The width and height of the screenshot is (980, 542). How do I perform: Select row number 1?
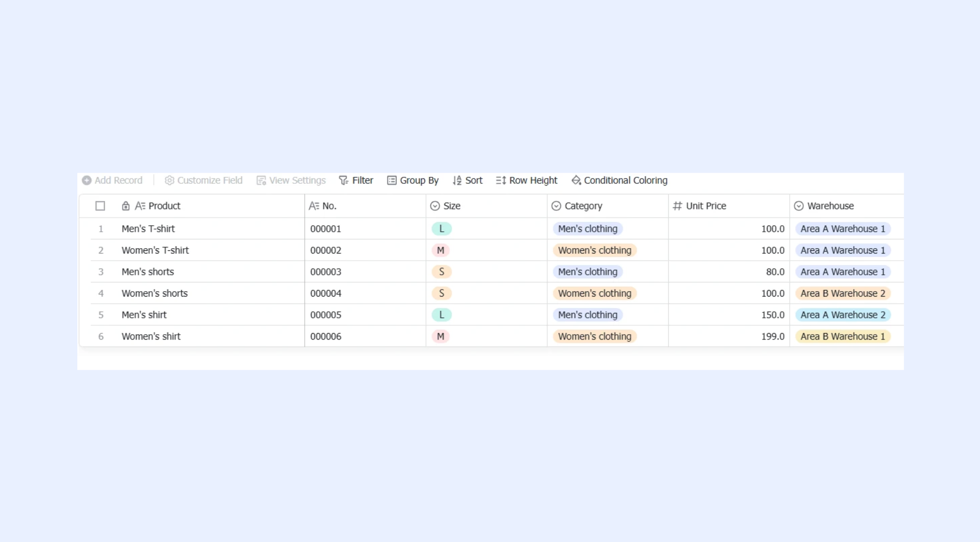[x=101, y=229]
